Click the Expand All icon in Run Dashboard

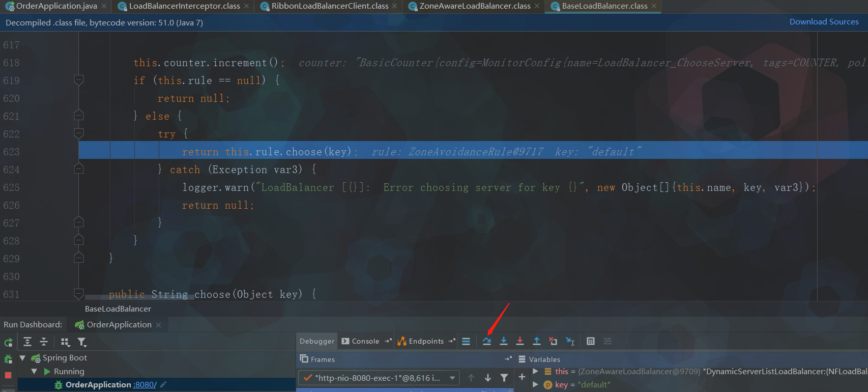click(x=27, y=342)
